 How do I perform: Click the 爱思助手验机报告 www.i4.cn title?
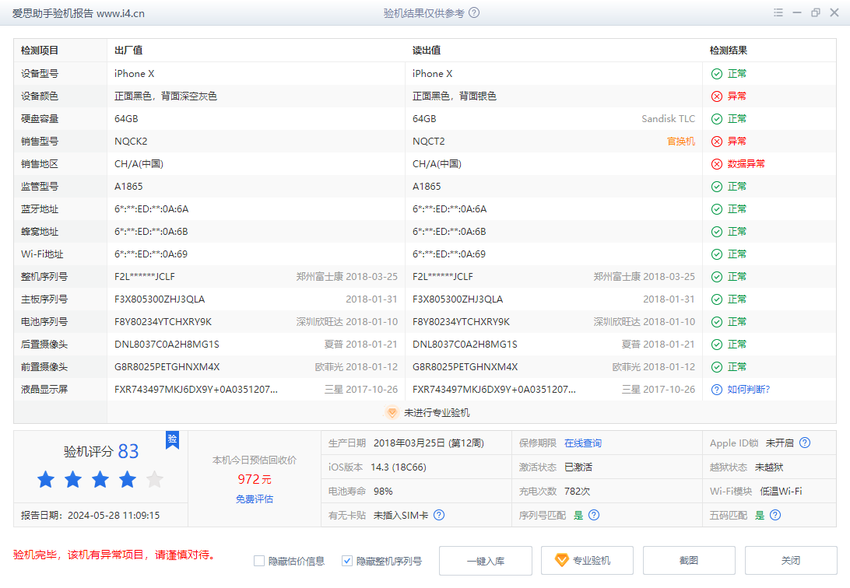point(78,14)
